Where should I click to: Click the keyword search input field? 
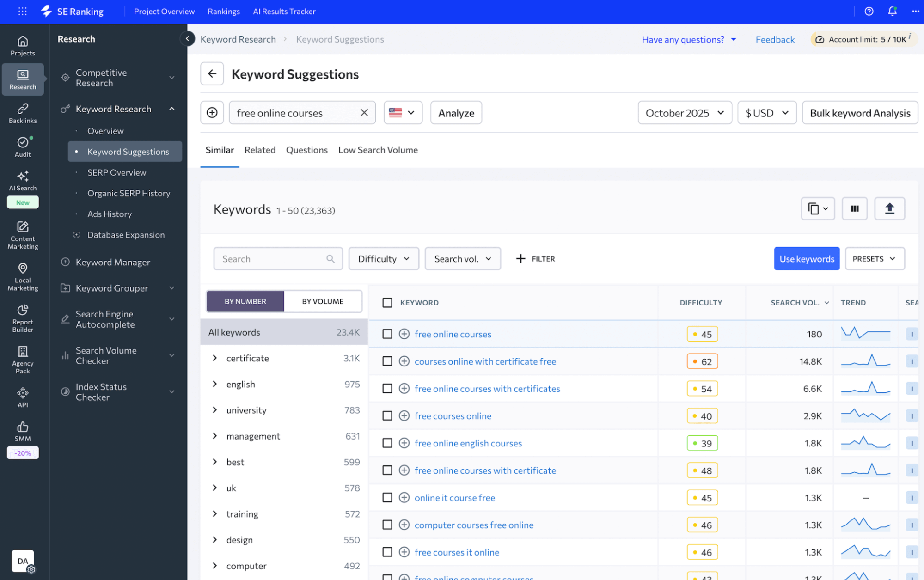[273, 258]
